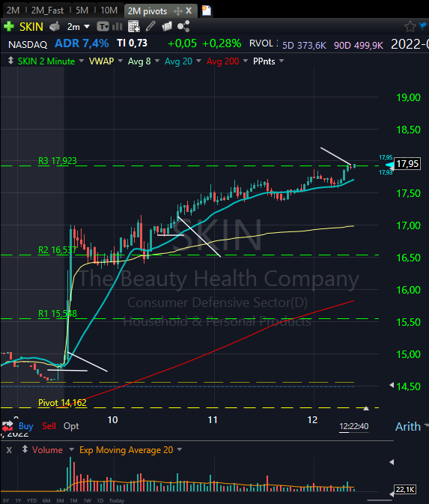This screenshot has width=429, height=504.
Task: Select the pencil drawing tool
Action: click(150, 26)
